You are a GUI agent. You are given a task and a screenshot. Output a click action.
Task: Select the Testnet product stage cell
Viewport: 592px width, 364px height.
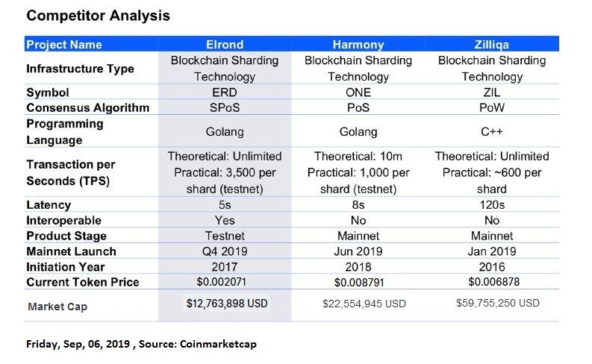coord(225,236)
